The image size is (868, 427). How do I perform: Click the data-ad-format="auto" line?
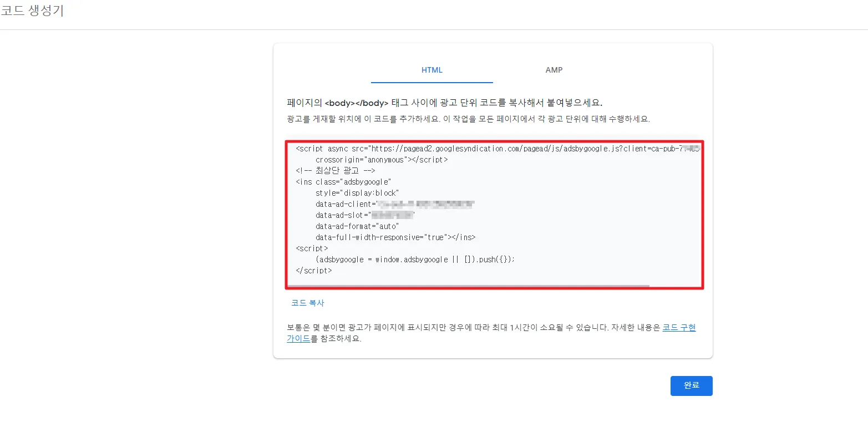(357, 226)
